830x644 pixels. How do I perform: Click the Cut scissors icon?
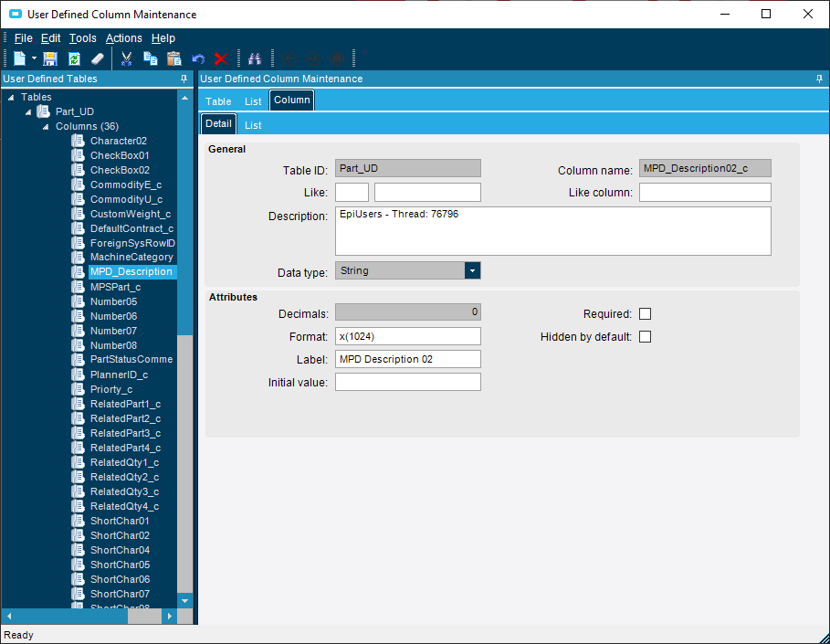click(127, 58)
